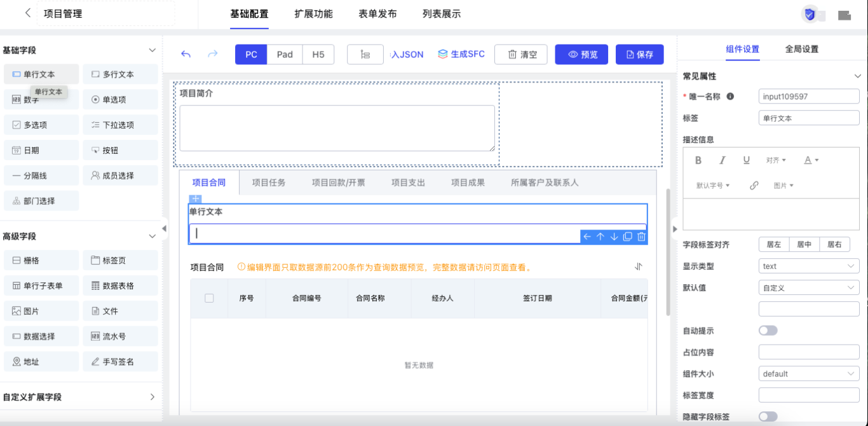Add the 多选项 checkbox field component

pyautogui.click(x=41, y=125)
